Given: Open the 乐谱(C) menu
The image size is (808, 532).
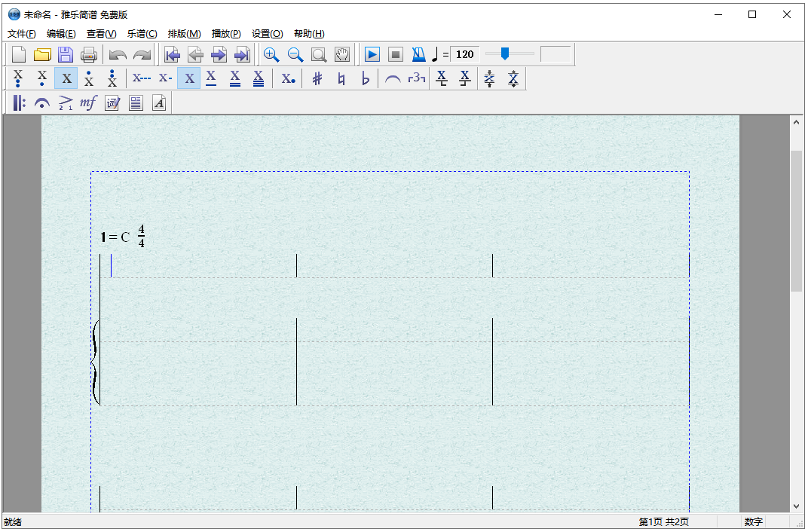Looking at the screenshot, I should (x=142, y=33).
